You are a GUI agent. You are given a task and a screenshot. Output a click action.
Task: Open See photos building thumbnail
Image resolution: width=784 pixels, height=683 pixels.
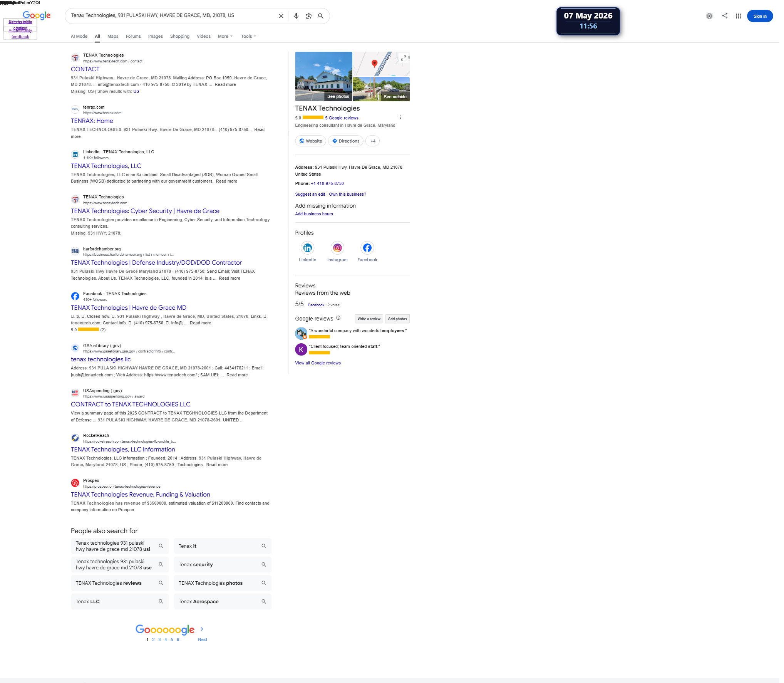[323, 76]
